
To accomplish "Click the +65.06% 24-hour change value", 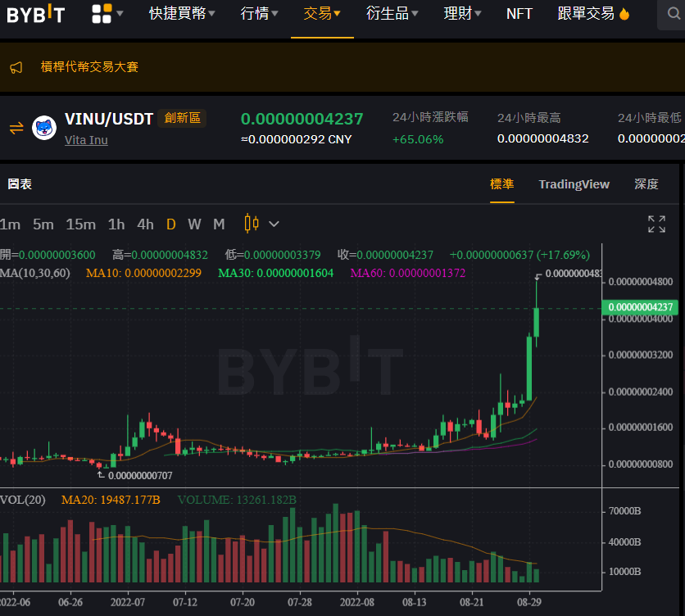I will coord(418,139).
